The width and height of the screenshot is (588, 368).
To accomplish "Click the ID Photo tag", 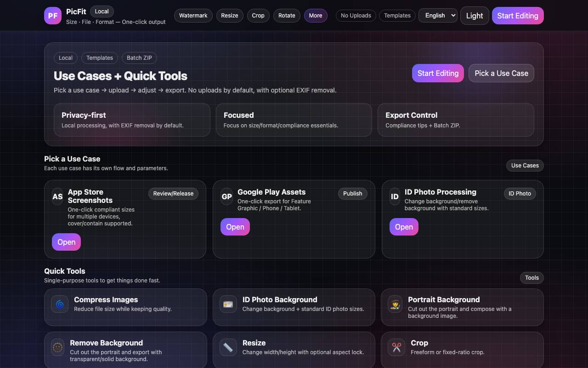I will coord(520,194).
